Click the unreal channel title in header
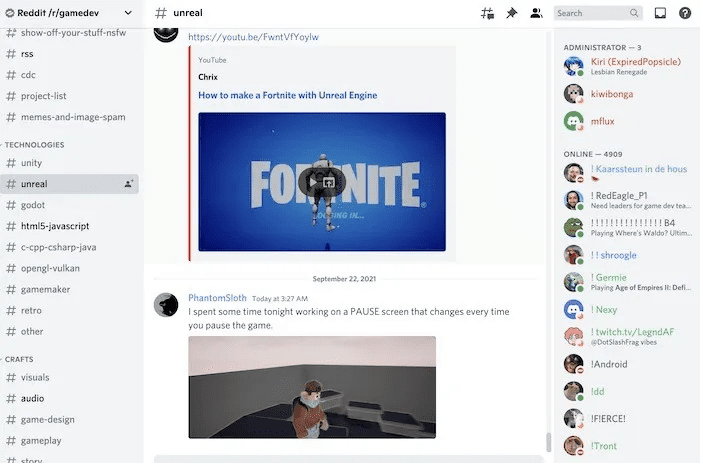Screen dimensions: 703x469 click(x=188, y=13)
